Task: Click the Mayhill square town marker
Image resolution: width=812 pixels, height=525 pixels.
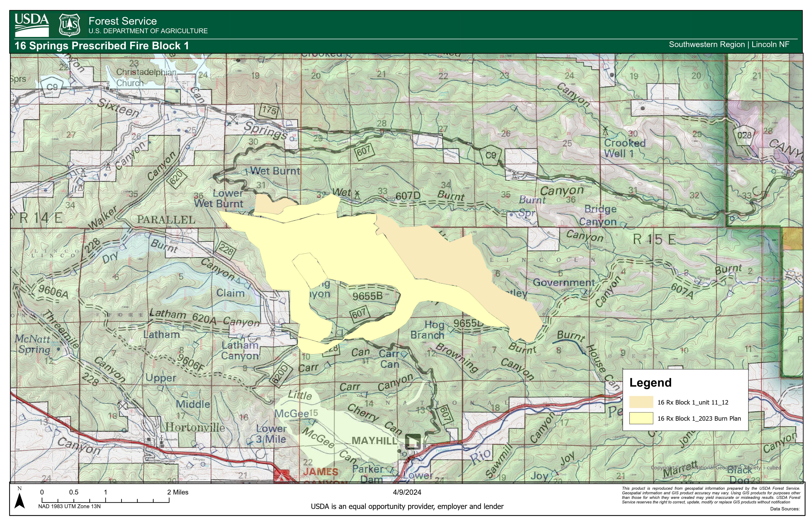Action: pos(413,442)
